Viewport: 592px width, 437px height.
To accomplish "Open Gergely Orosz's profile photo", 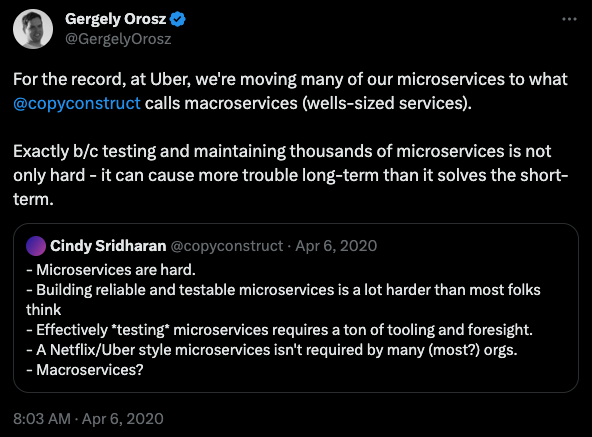I will pos(33,29).
